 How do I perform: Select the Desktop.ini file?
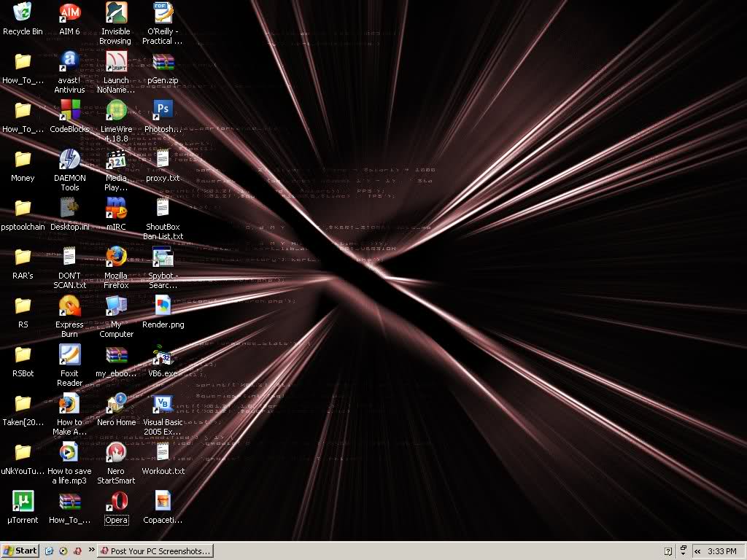(69, 208)
